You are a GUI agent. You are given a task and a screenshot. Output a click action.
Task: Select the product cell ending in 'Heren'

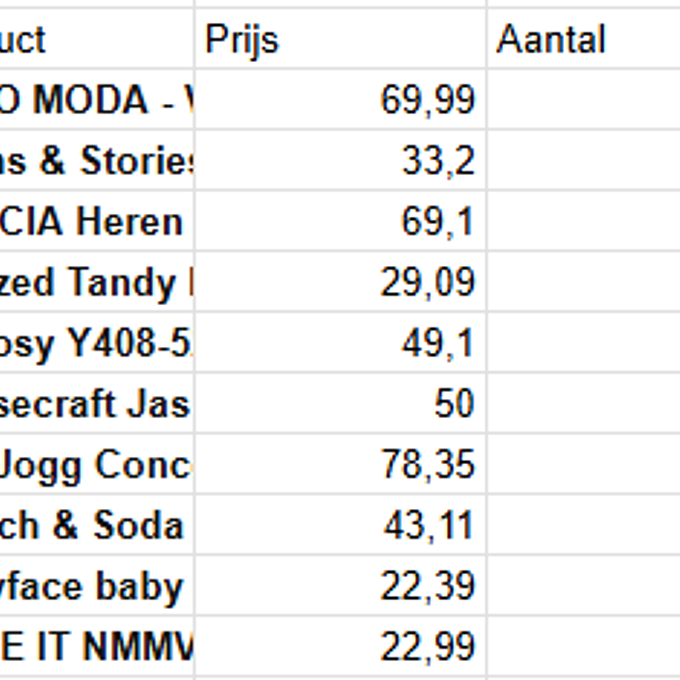pyautogui.click(x=96, y=222)
